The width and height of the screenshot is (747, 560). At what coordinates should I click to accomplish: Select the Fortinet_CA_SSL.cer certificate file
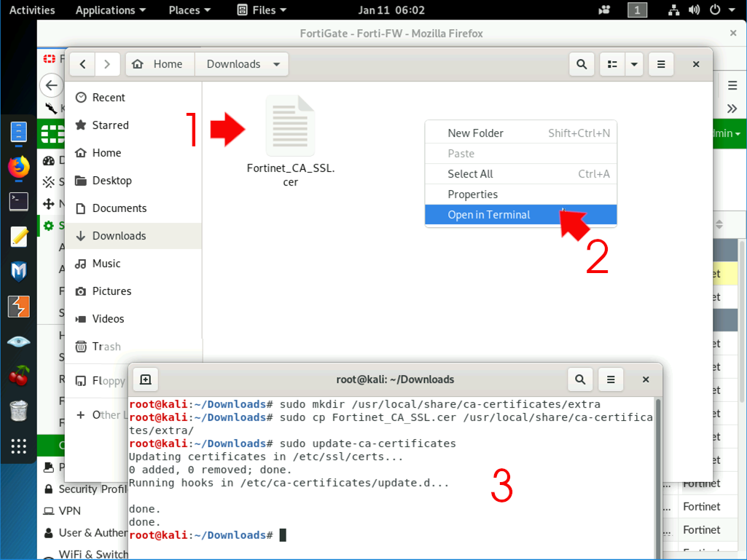290,125
